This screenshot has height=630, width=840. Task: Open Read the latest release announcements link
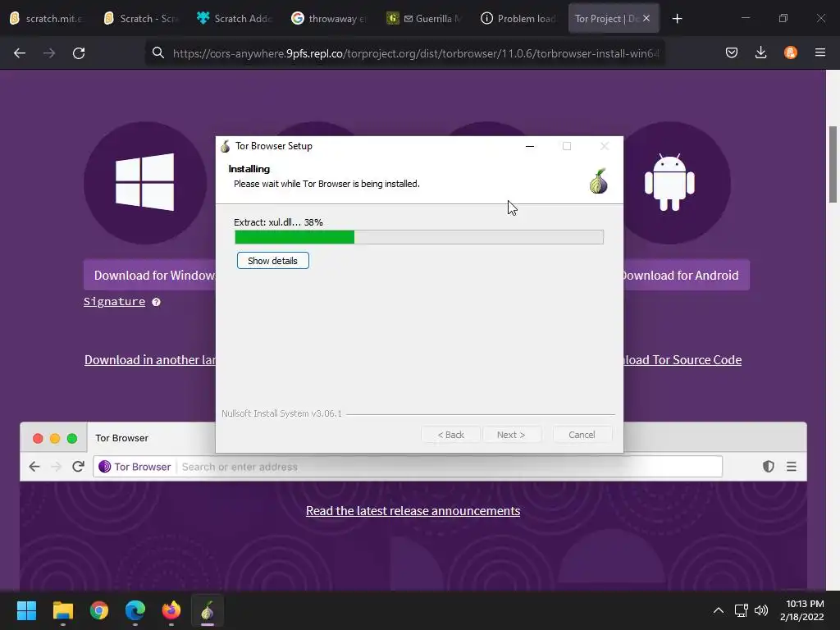tap(413, 511)
